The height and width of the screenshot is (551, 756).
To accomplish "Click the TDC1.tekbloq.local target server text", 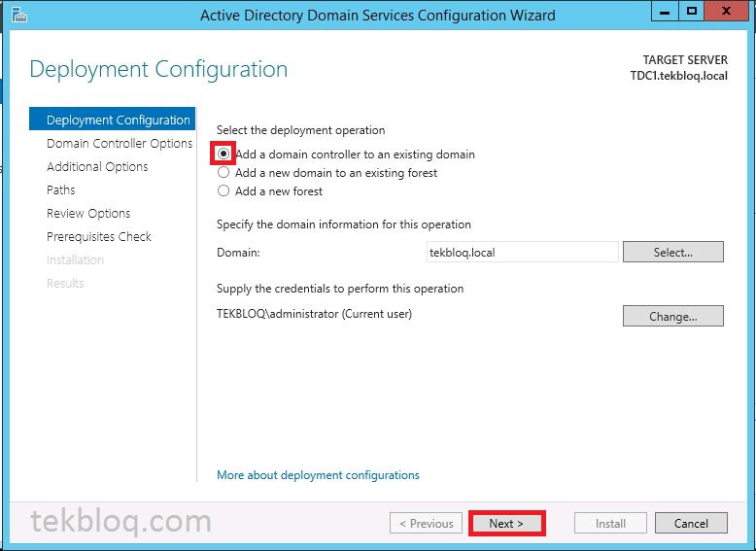I will tap(679, 76).
